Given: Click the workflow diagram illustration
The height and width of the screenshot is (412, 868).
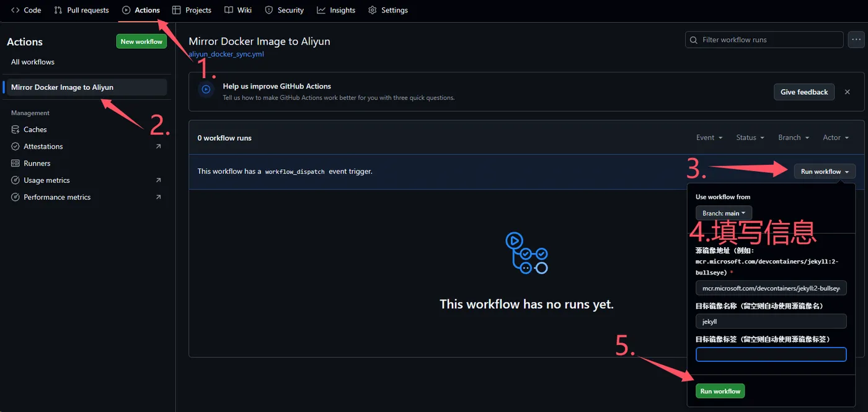Looking at the screenshot, I should 526,253.
